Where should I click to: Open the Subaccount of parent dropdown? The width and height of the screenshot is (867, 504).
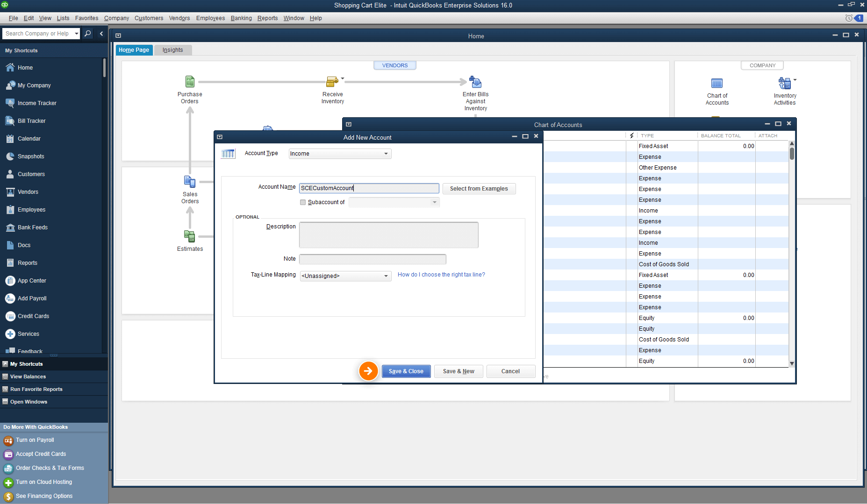point(394,202)
